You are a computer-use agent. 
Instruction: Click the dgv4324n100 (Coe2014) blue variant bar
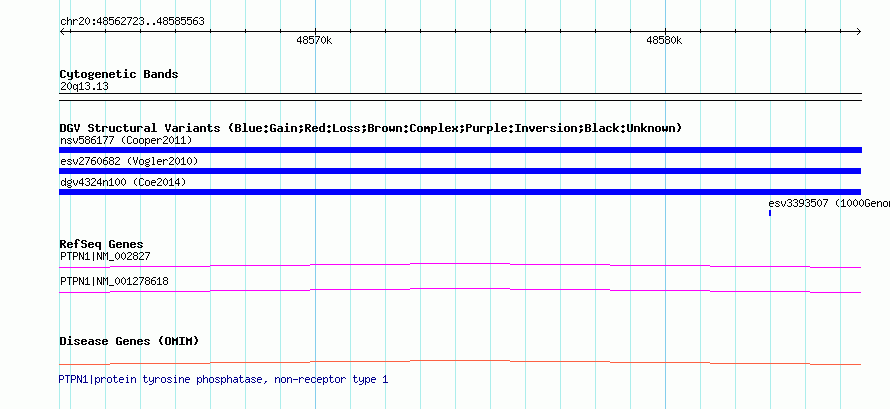click(x=460, y=192)
